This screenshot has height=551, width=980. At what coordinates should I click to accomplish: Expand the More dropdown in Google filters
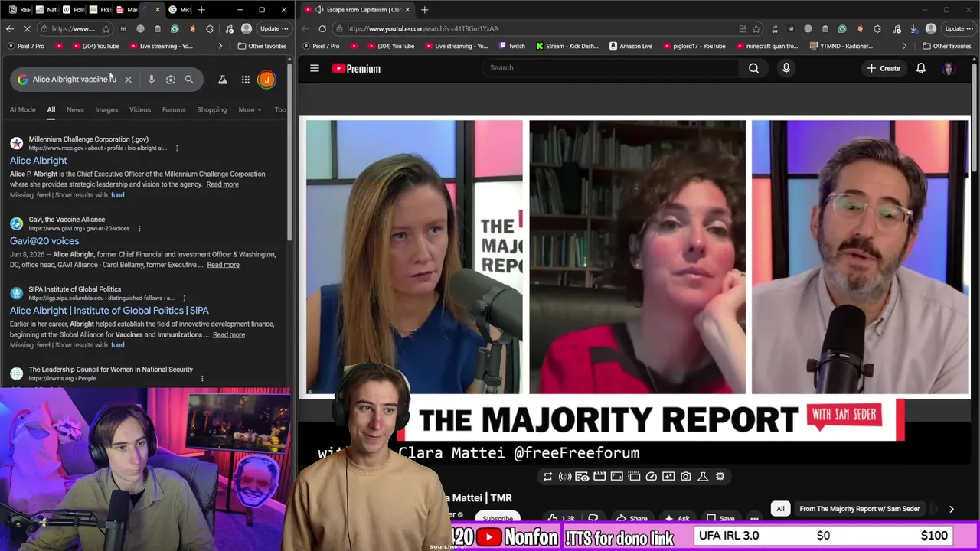click(x=250, y=110)
